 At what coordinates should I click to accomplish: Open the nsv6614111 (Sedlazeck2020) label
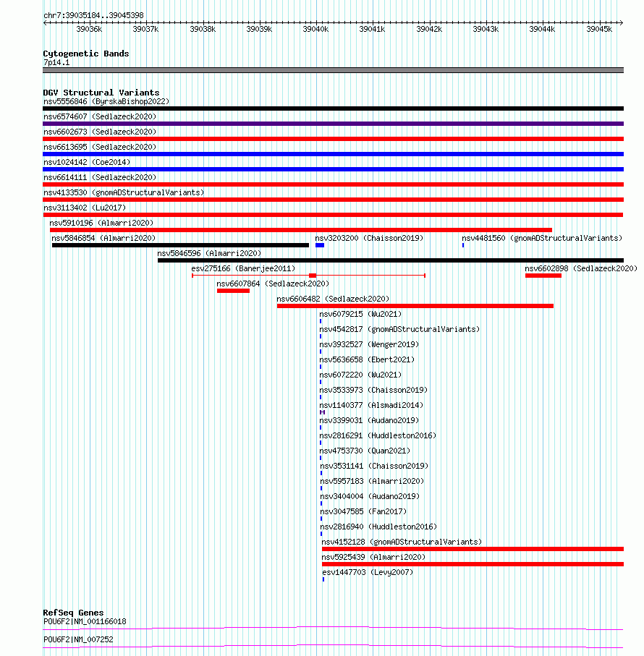click(100, 177)
